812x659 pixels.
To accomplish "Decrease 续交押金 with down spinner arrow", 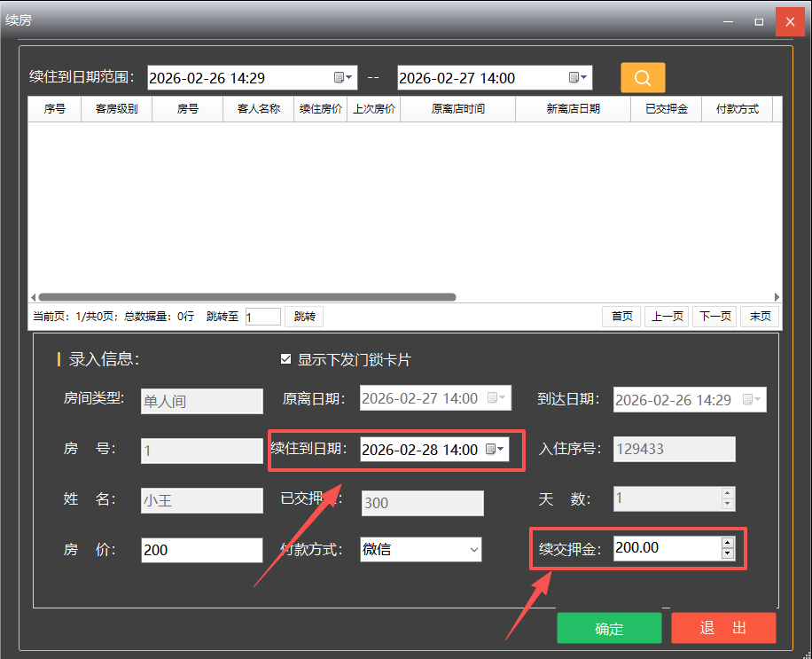I will (728, 554).
